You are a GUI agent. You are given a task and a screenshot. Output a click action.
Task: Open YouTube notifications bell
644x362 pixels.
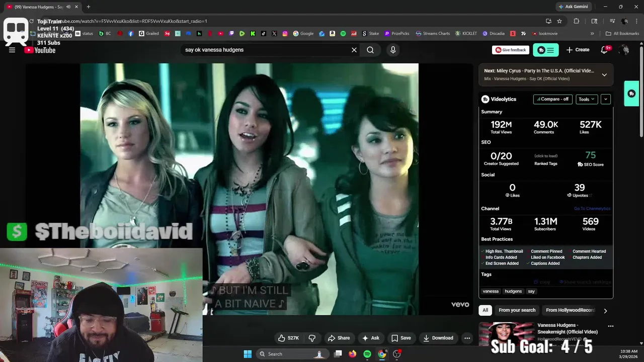coord(605,50)
